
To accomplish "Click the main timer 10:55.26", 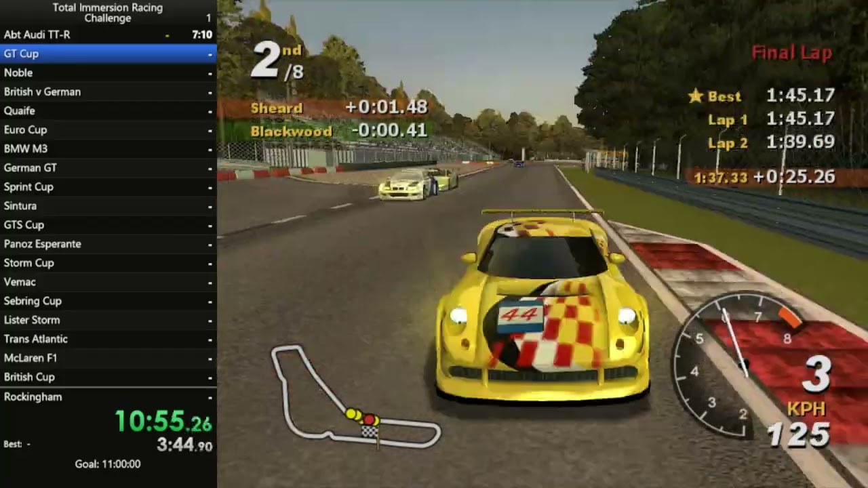I will [163, 422].
